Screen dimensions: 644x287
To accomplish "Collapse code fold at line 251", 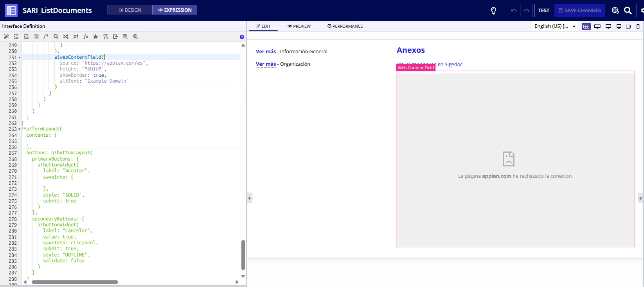I will [19, 58].
